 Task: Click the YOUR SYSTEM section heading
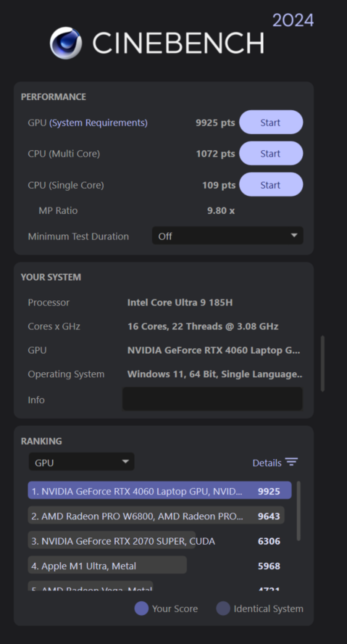[51, 277]
